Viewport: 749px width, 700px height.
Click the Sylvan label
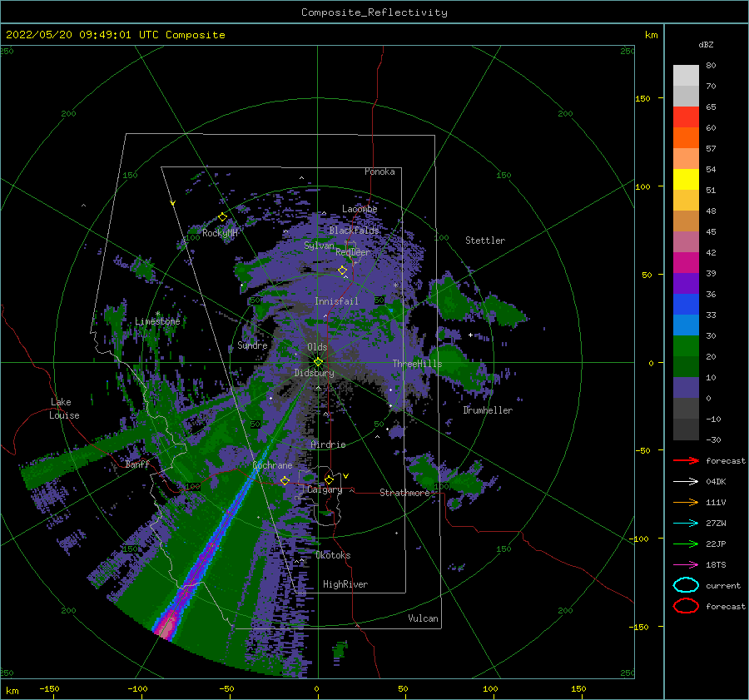[319, 246]
